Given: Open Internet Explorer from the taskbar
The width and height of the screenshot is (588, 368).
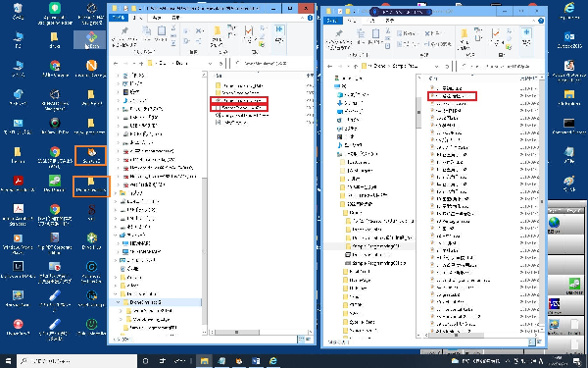Looking at the screenshot, I should [273, 361].
